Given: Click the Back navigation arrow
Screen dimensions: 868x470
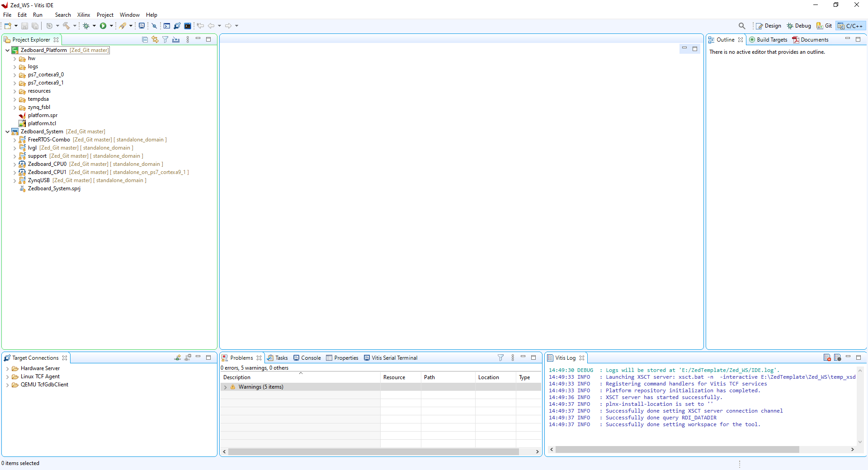Looking at the screenshot, I should (x=211, y=26).
